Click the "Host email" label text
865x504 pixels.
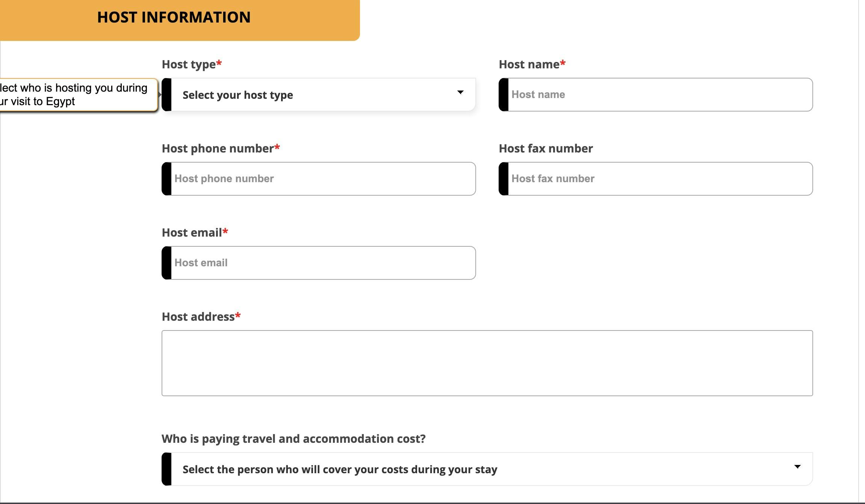coord(192,233)
